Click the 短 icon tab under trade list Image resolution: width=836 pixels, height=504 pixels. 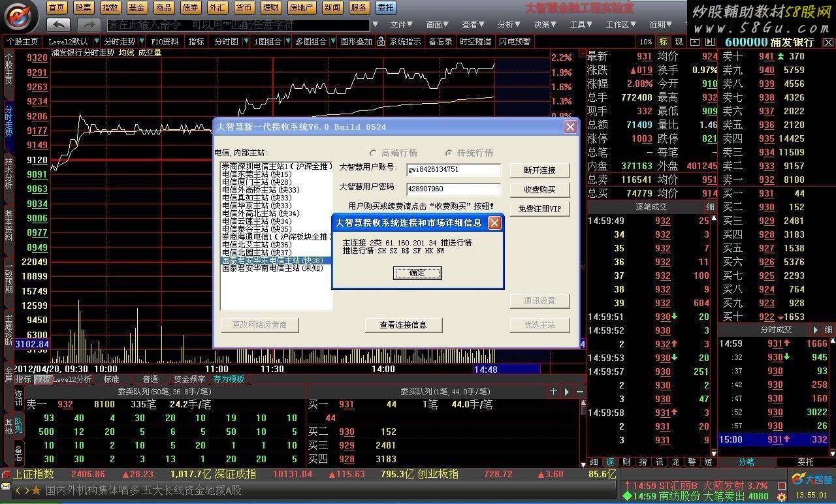point(708,462)
